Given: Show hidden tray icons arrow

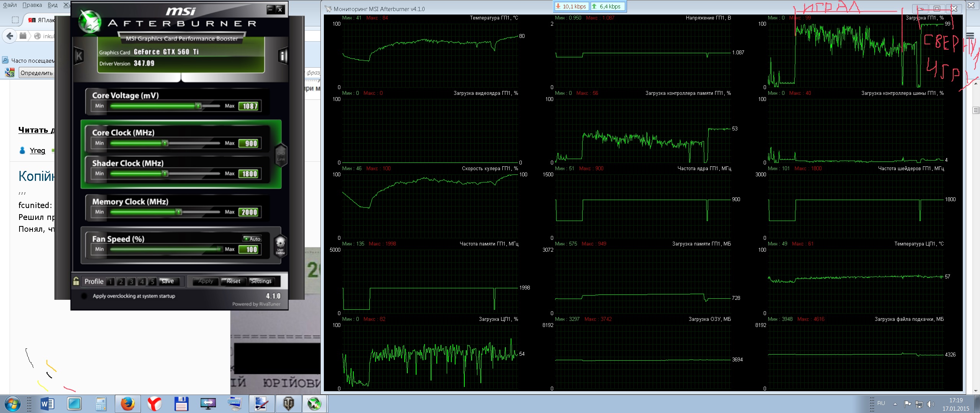Looking at the screenshot, I should pyautogui.click(x=895, y=404).
